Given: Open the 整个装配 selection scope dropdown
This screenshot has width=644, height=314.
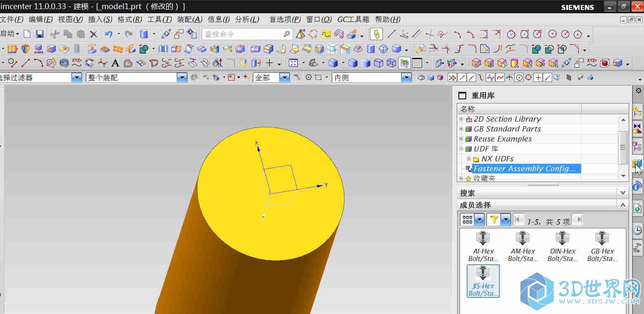Looking at the screenshot, I should 182,77.
